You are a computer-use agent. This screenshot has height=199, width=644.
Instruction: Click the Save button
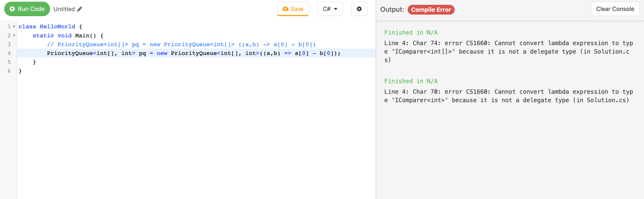click(293, 9)
